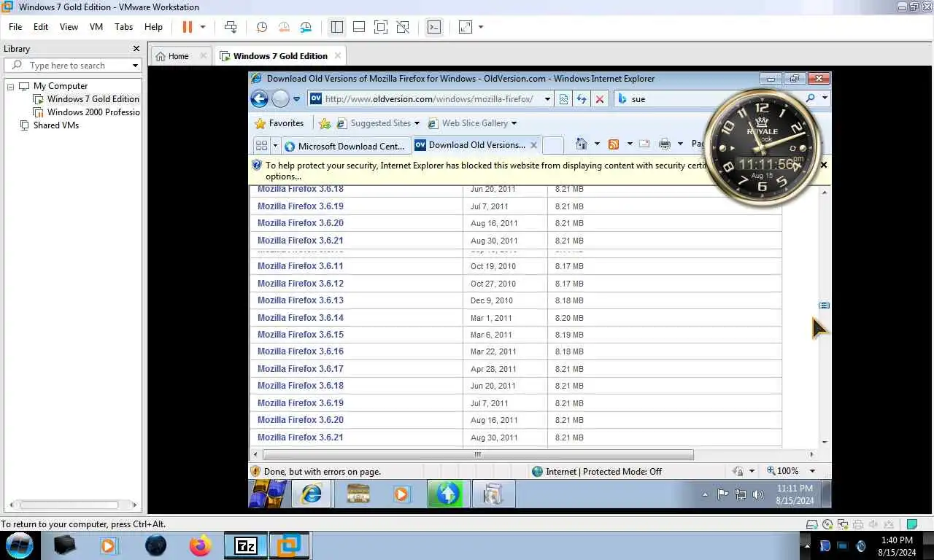Switch to the VMware Home tab

(x=179, y=56)
